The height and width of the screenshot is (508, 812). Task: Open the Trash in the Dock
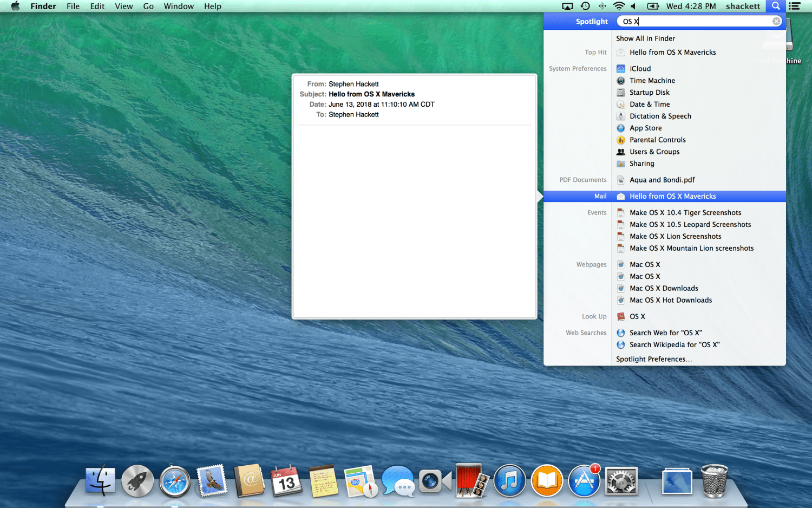click(x=714, y=481)
